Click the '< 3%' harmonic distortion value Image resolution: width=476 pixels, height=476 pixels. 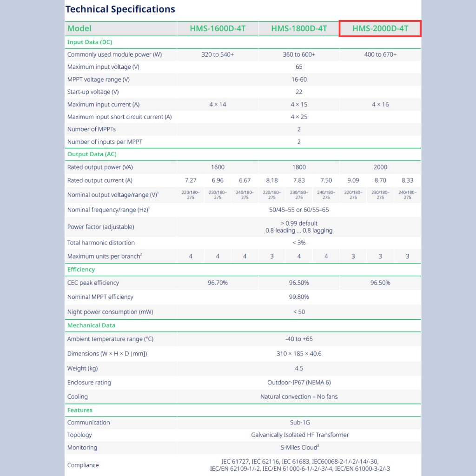click(x=299, y=243)
